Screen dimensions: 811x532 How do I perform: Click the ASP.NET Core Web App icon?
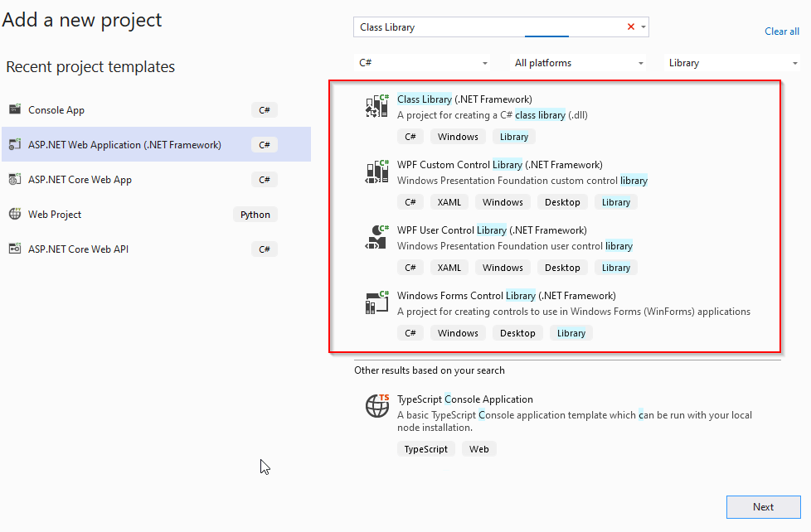[x=15, y=179]
